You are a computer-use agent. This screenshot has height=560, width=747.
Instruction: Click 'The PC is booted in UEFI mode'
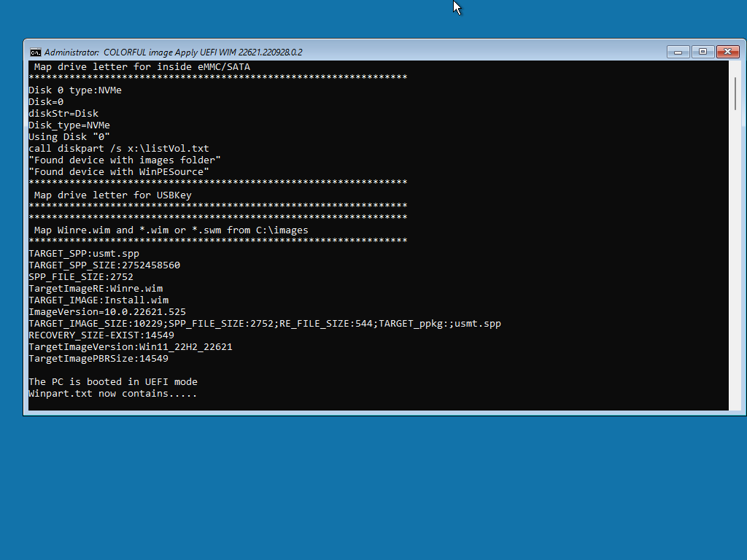coord(113,382)
